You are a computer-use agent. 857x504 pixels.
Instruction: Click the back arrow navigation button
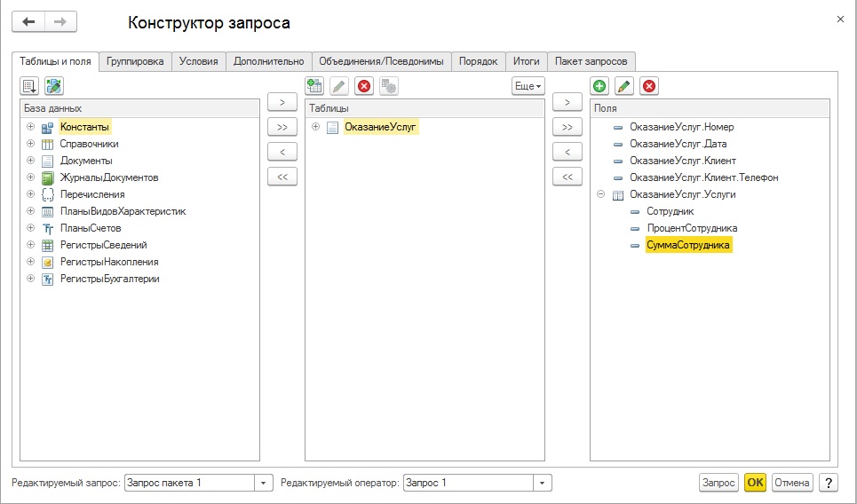[x=28, y=22]
